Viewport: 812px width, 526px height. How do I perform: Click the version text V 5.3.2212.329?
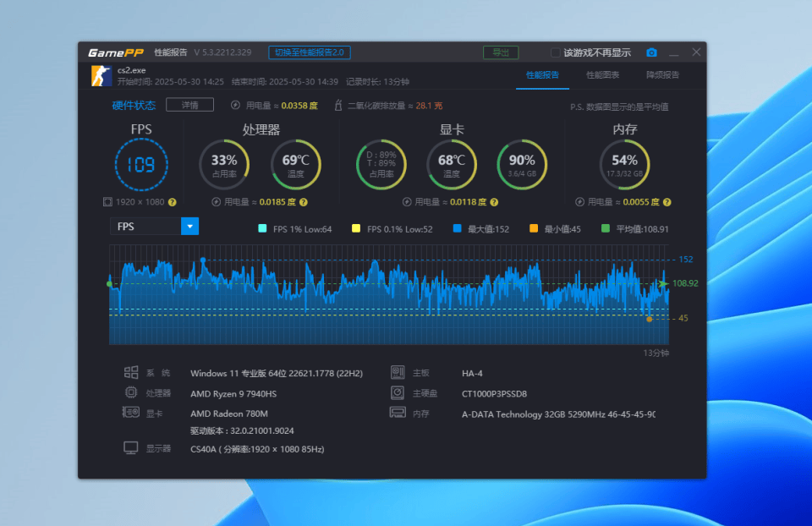[x=222, y=52]
